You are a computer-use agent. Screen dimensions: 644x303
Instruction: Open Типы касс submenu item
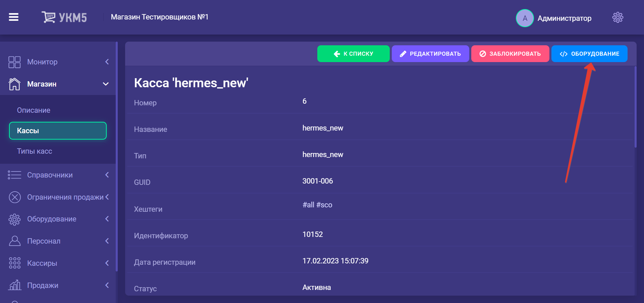pyautogui.click(x=35, y=151)
